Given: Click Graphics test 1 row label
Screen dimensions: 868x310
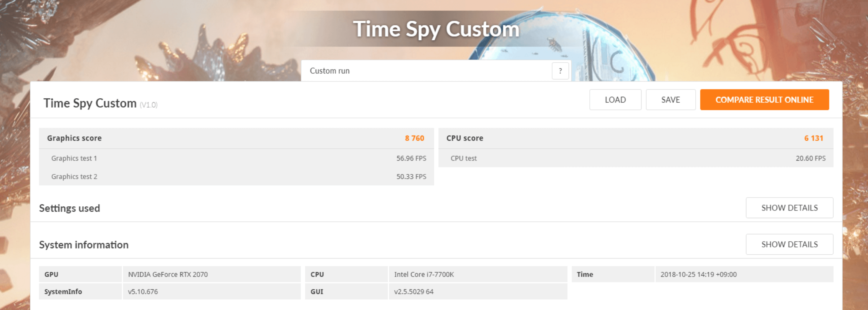Looking at the screenshot, I should pos(74,158).
